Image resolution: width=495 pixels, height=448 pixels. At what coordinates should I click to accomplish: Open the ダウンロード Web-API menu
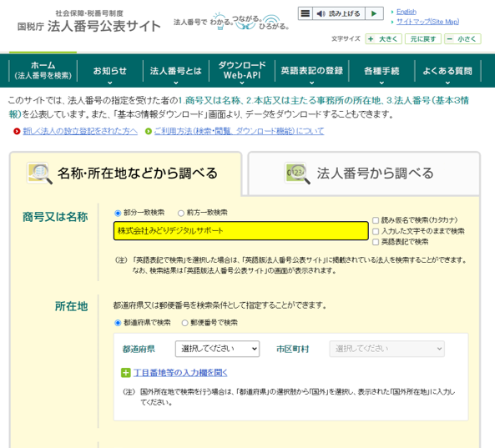pos(242,70)
